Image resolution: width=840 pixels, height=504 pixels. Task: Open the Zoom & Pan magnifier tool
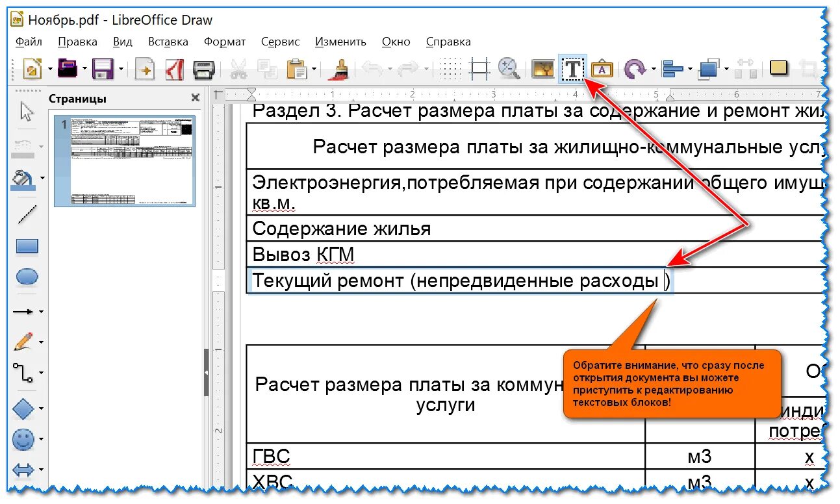pos(509,69)
